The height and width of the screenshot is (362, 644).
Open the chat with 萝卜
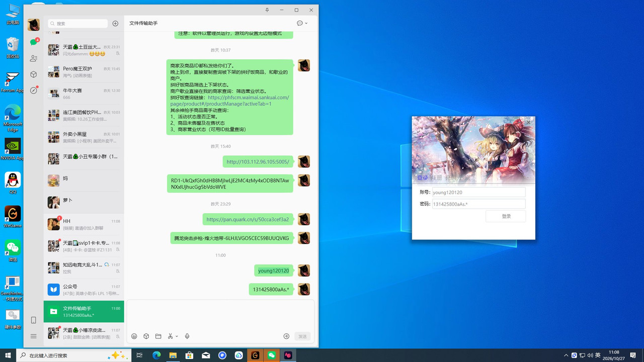(84, 202)
